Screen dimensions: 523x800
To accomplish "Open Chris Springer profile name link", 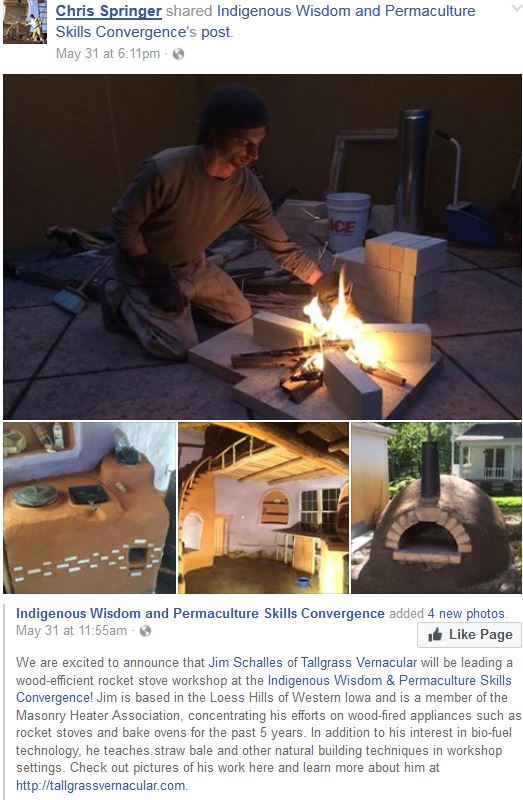I will click(x=109, y=11).
